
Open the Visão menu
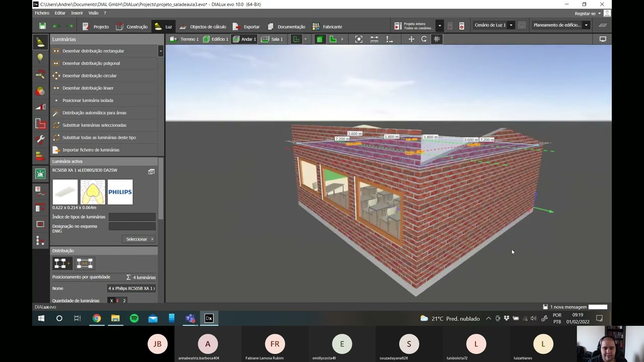93,13
